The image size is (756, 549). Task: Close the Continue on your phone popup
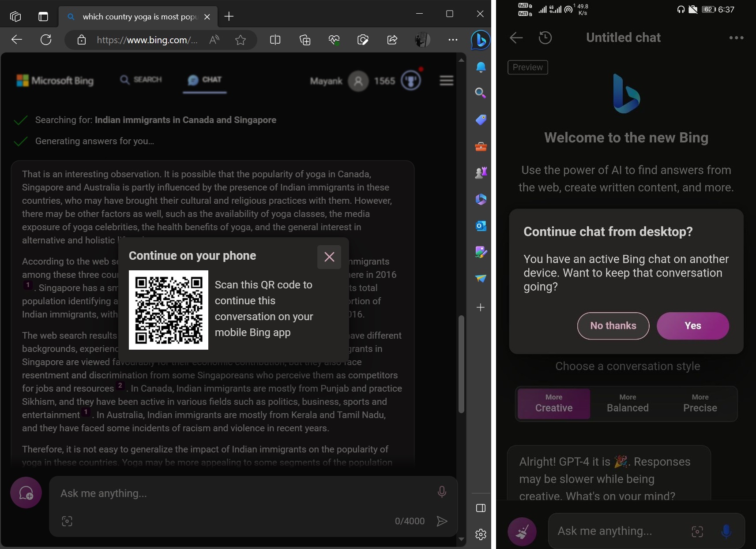point(329,257)
